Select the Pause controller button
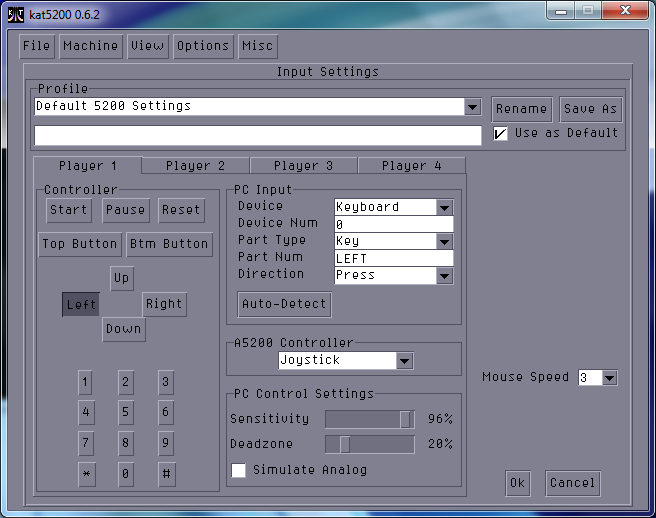Viewport: 656px width, 518px height. [x=126, y=210]
